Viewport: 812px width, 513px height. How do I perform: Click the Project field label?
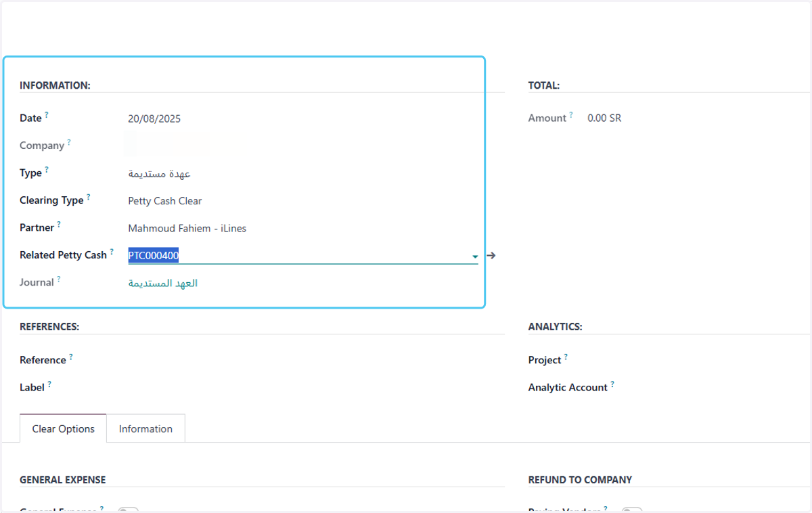pos(545,360)
